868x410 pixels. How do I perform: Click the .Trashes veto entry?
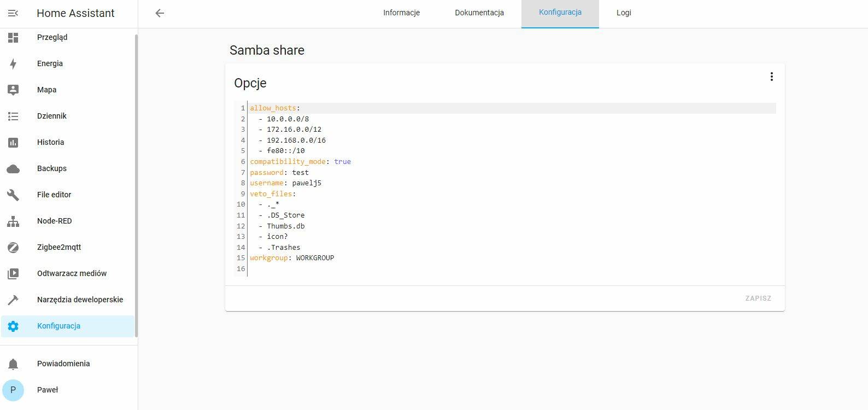[x=284, y=247]
